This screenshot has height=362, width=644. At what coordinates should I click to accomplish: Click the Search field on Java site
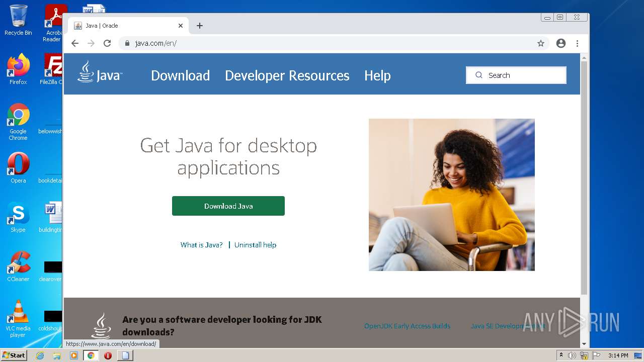[x=516, y=75]
